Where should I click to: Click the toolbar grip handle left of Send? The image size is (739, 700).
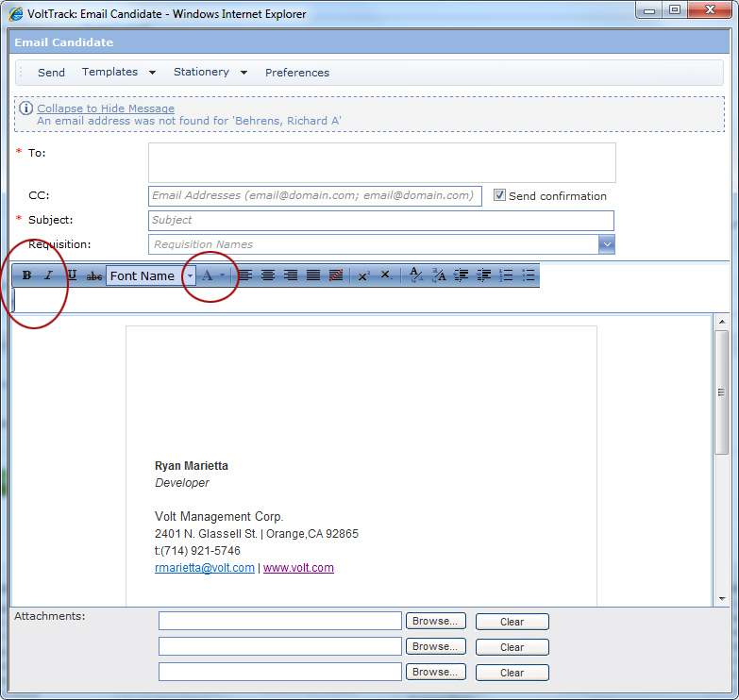pyautogui.click(x=21, y=73)
